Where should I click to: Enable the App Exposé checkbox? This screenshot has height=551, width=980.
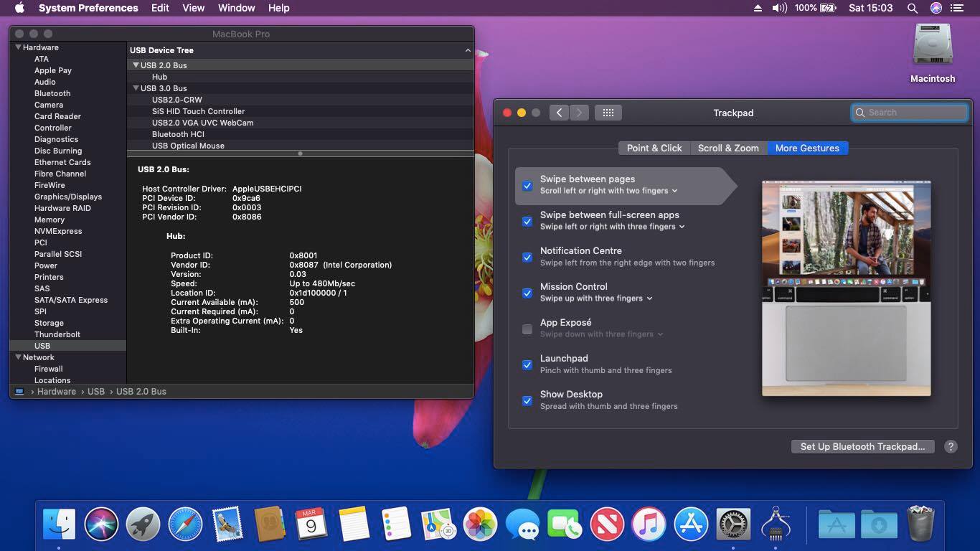point(527,329)
